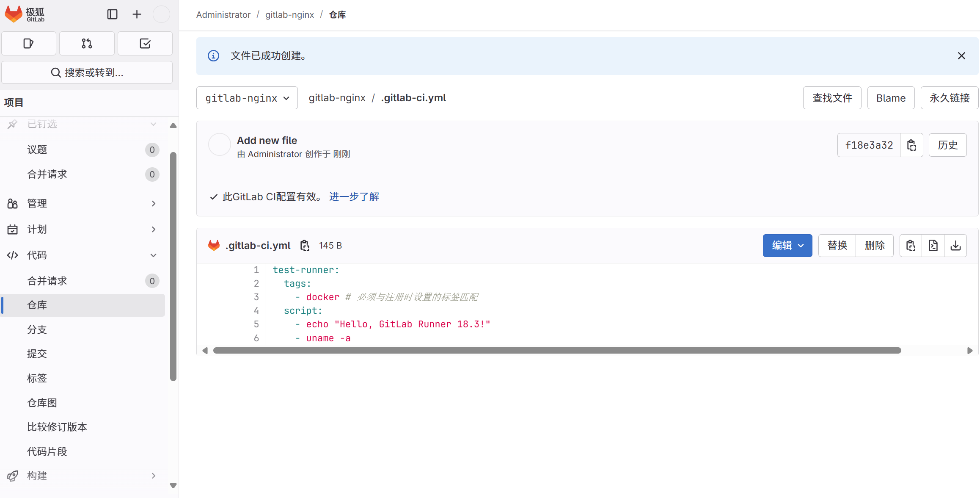Click gitlab-nginx in file path
The height and width of the screenshot is (498, 980).
click(337, 98)
